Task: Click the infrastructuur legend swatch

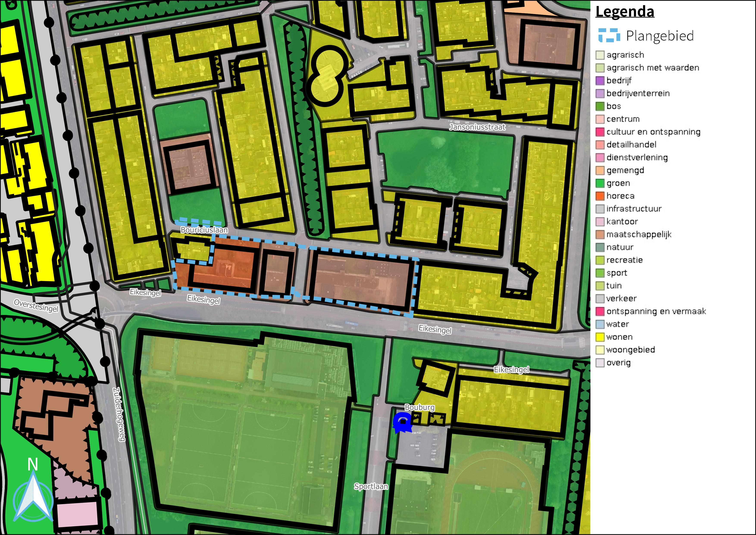Action: pos(600,209)
